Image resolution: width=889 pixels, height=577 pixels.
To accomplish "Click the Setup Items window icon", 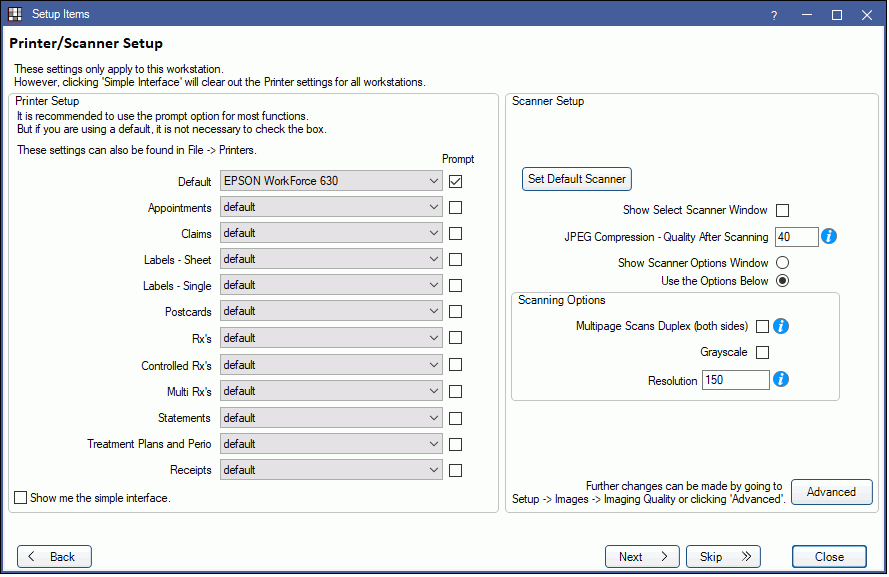I will [15, 15].
